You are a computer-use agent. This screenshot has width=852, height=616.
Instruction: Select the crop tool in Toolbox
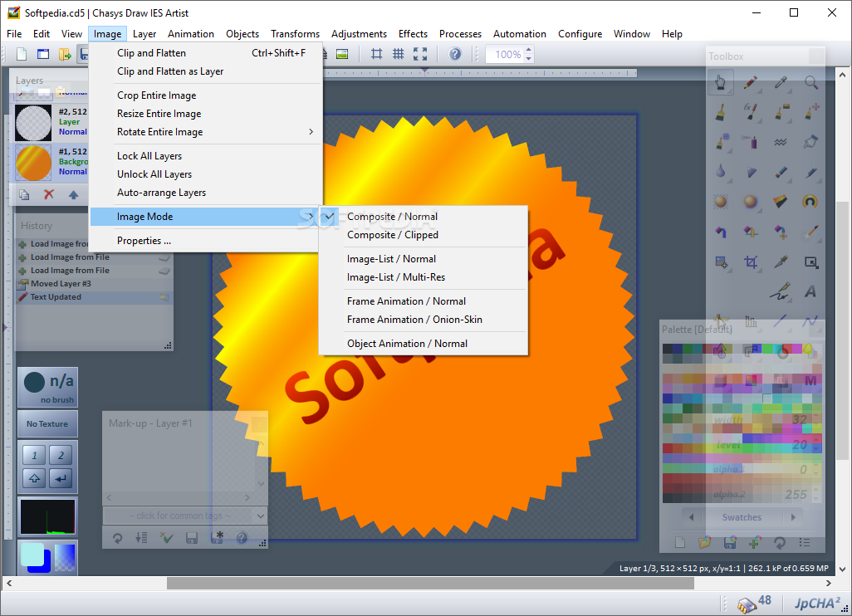coord(751,262)
